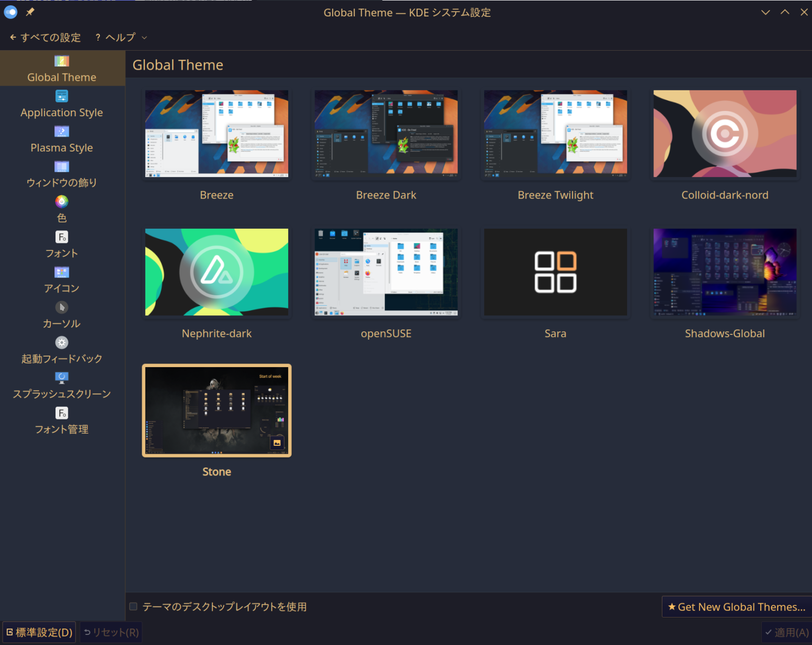Collapse the window using the chevron-down control
The width and height of the screenshot is (812, 645).
pos(765,12)
